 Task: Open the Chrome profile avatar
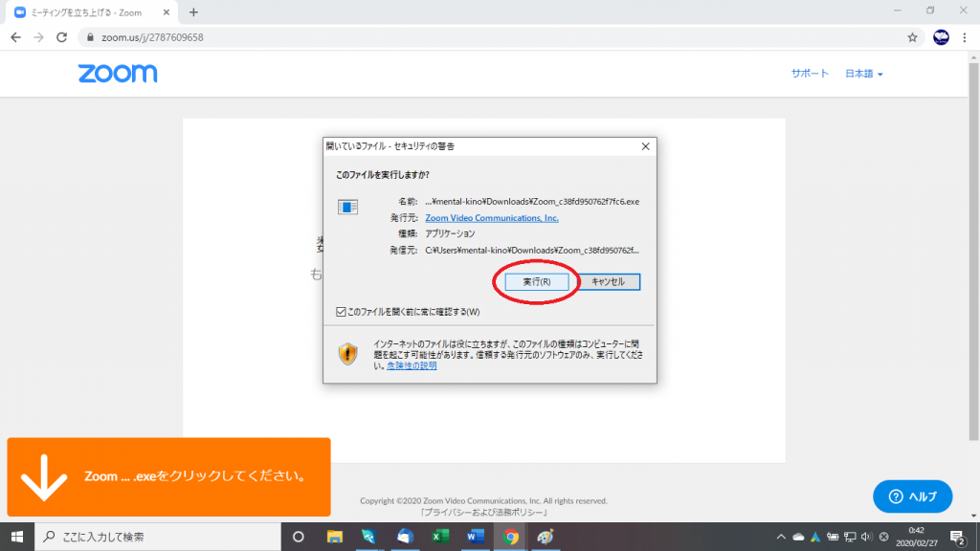pos(942,37)
